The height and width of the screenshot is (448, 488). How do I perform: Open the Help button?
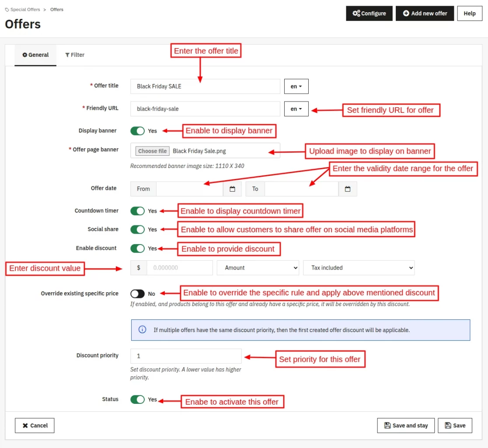[470, 14]
